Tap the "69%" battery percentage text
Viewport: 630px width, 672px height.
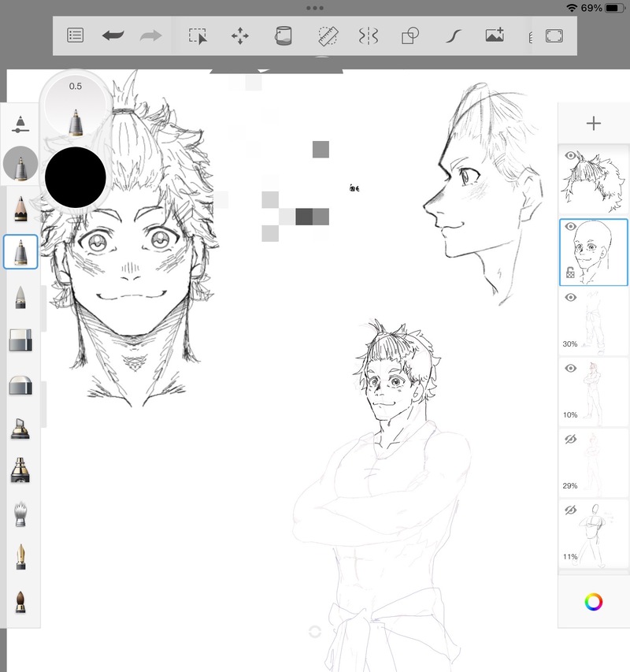tap(591, 8)
